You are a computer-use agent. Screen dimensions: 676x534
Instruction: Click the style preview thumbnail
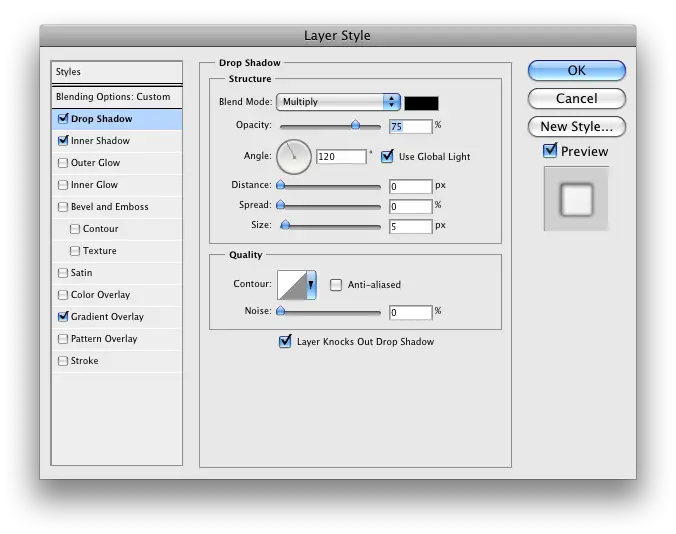tap(576, 199)
